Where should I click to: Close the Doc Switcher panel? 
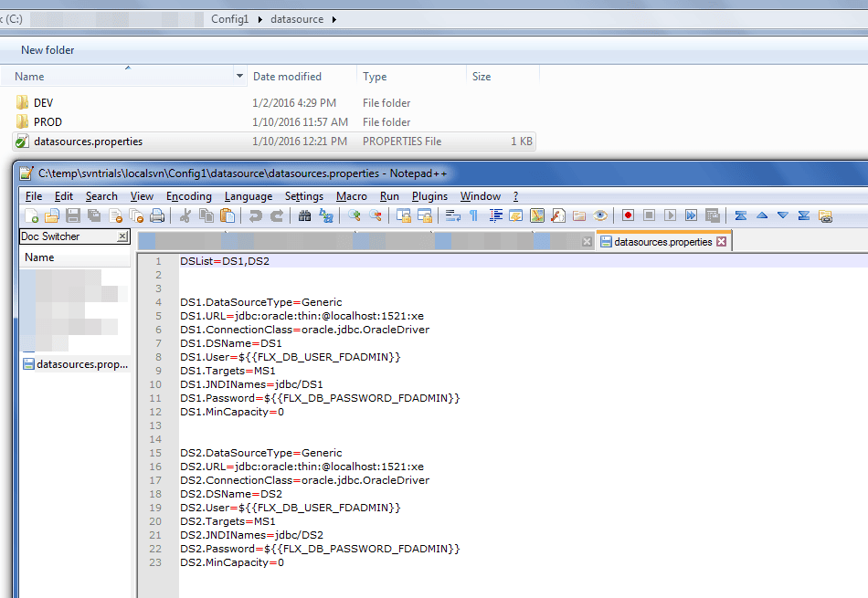(x=122, y=236)
